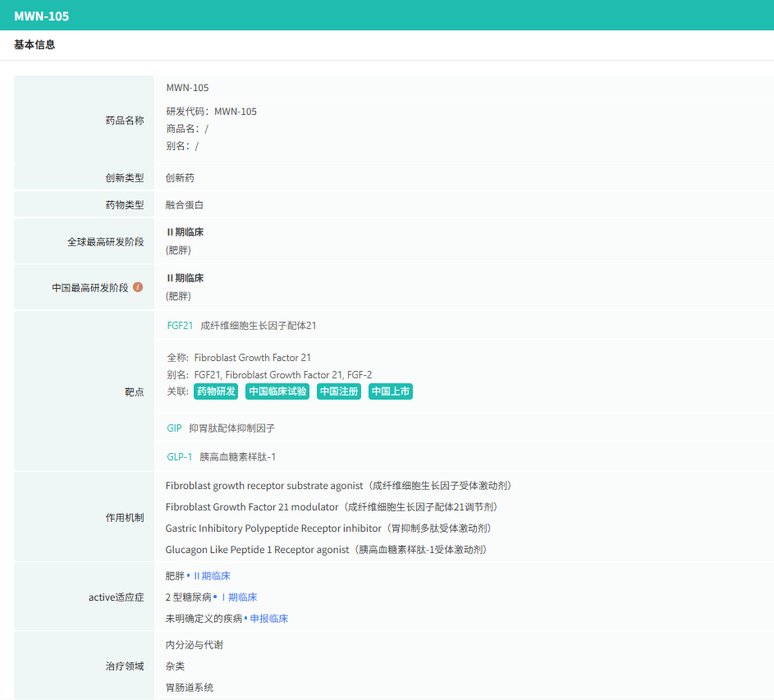The image size is (774, 700).
Task: Click the 全球最高研发阶段 row label
Action: (x=106, y=241)
